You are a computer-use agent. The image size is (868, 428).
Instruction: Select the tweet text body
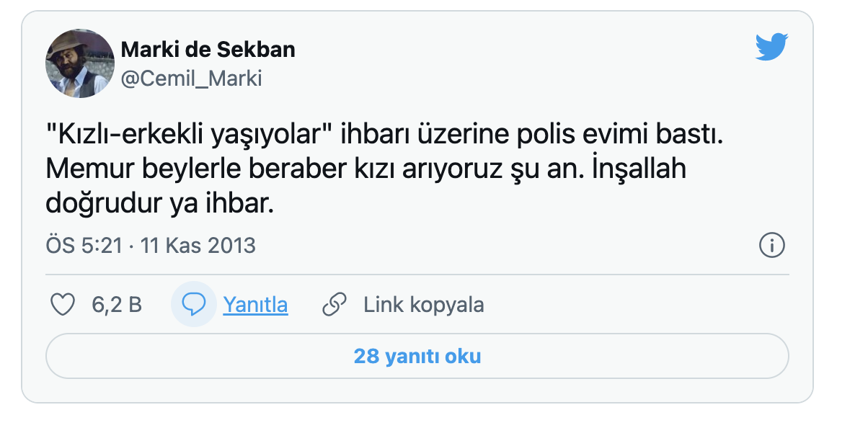tap(360, 164)
